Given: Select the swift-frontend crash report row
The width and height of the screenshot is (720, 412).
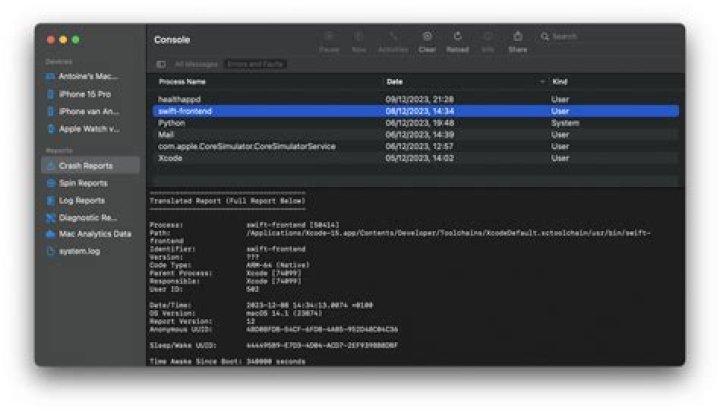Looking at the screenshot, I should tap(416, 111).
